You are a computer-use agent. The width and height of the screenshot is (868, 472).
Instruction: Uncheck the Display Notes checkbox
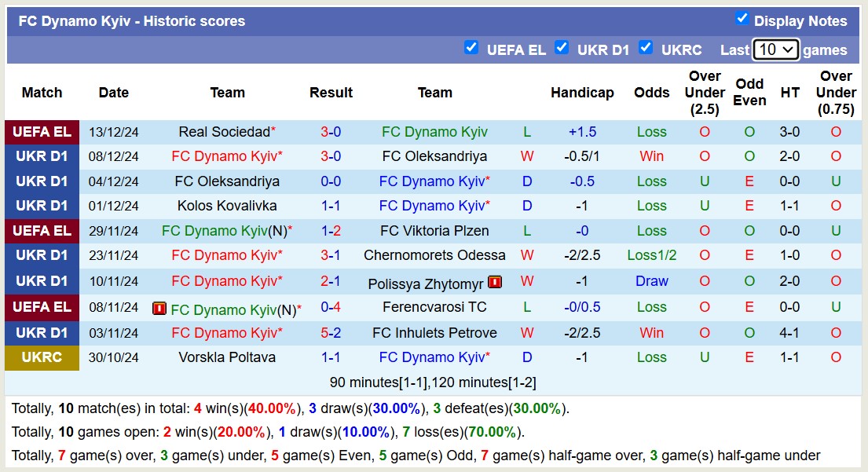pyautogui.click(x=740, y=20)
